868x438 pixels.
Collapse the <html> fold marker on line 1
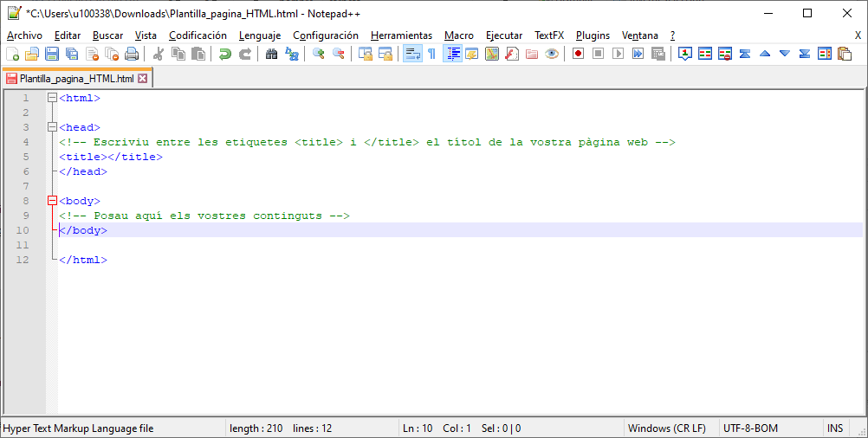point(53,98)
